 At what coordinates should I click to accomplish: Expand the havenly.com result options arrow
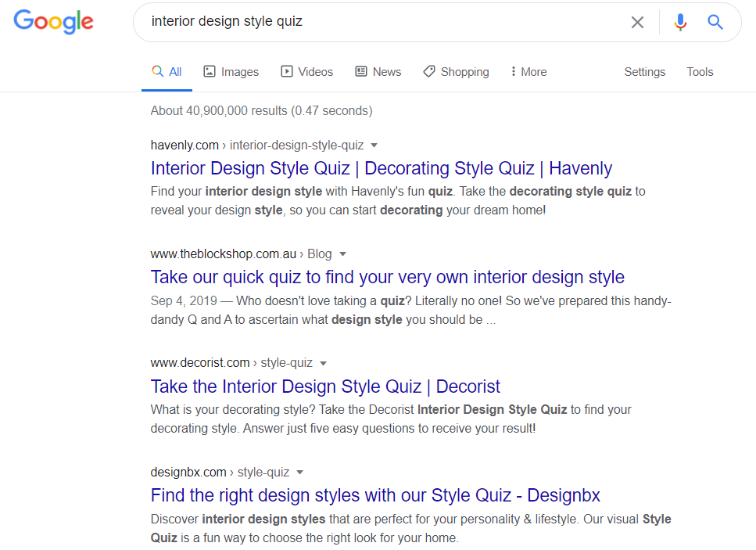pyautogui.click(x=374, y=146)
